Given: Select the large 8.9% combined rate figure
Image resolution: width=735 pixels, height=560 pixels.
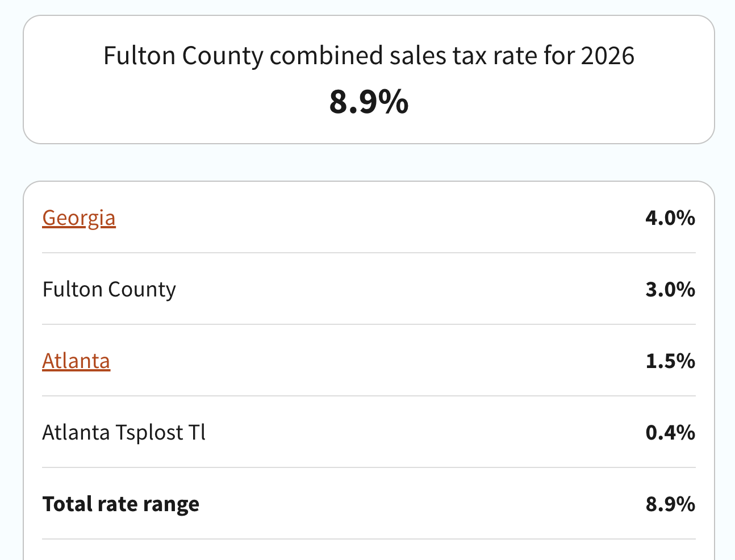Looking at the screenshot, I should point(369,102).
